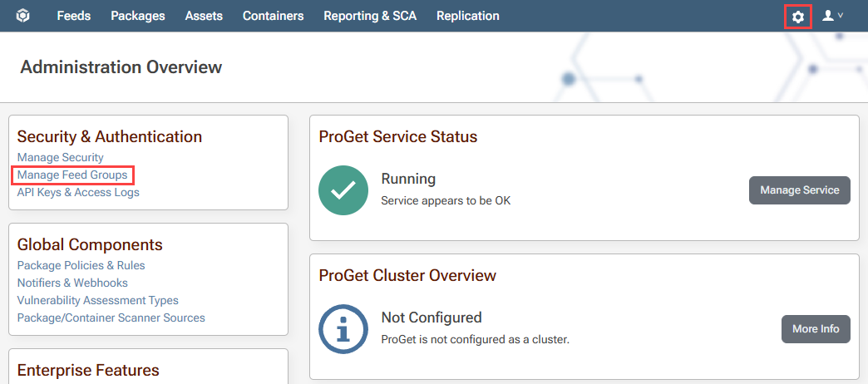Click the blue info icon for cluster
Screen dimensions: 868x384
click(x=343, y=328)
